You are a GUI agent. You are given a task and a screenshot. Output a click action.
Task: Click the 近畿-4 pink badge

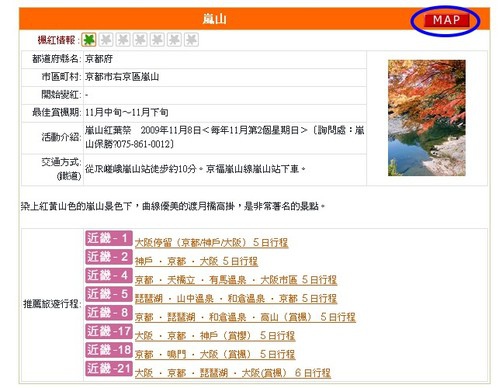(108, 276)
